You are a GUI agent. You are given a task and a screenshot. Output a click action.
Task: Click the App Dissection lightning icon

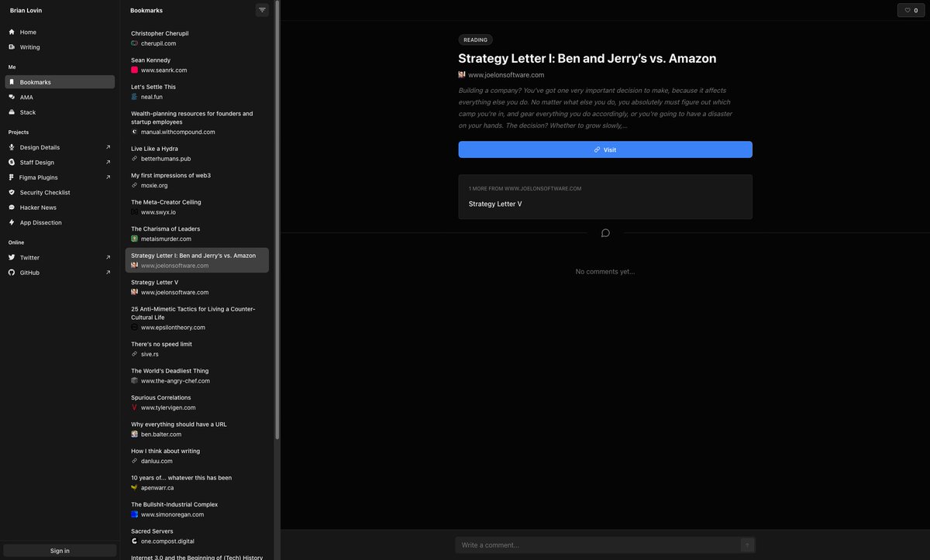(x=12, y=222)
